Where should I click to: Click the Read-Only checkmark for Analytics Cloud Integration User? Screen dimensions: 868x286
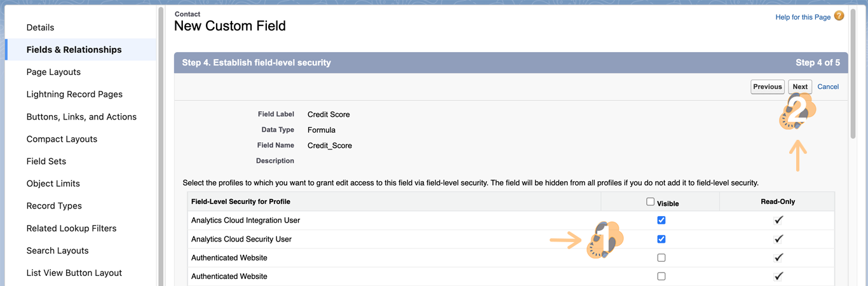[778, 220]
